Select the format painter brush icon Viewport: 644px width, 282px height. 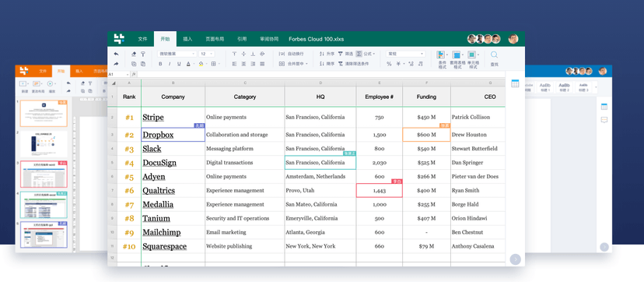(x=143, y=54)
